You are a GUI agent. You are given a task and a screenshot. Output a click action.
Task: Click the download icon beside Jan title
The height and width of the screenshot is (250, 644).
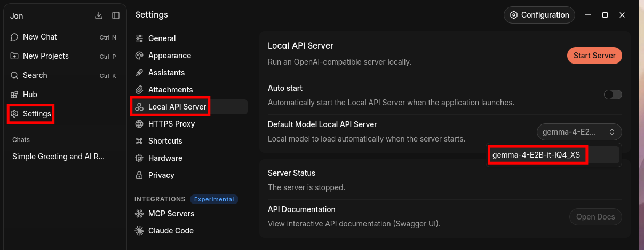point(98,15)
